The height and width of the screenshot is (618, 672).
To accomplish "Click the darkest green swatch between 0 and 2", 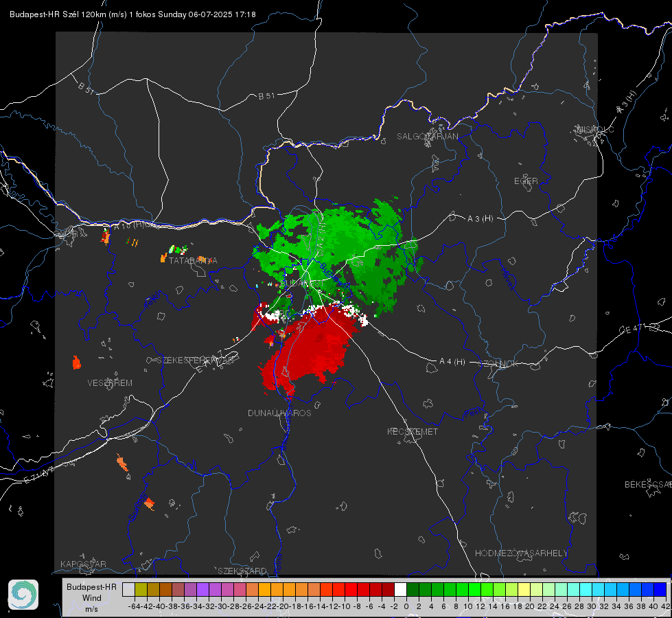I will [413, 589].
